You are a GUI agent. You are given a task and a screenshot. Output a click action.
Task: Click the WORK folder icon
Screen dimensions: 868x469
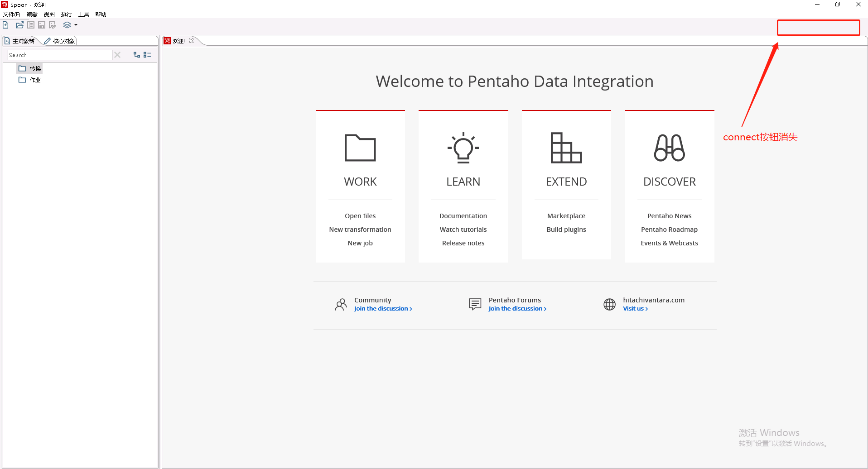360,148
